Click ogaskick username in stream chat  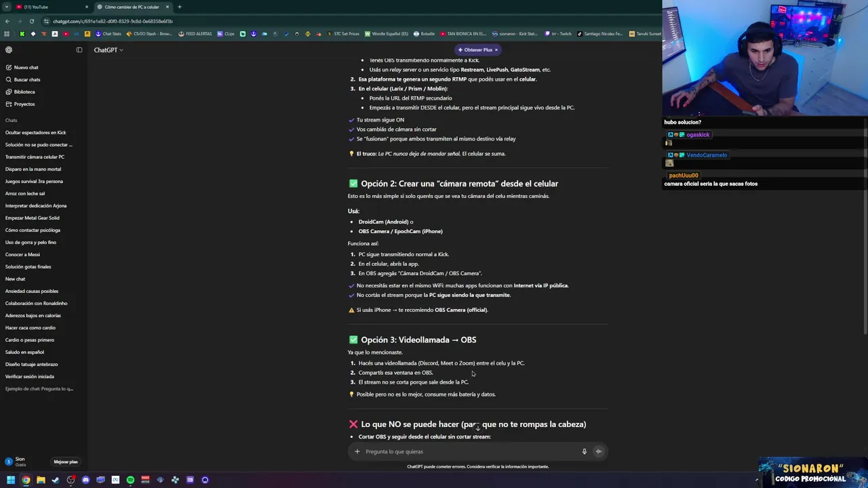click(698, 135)
